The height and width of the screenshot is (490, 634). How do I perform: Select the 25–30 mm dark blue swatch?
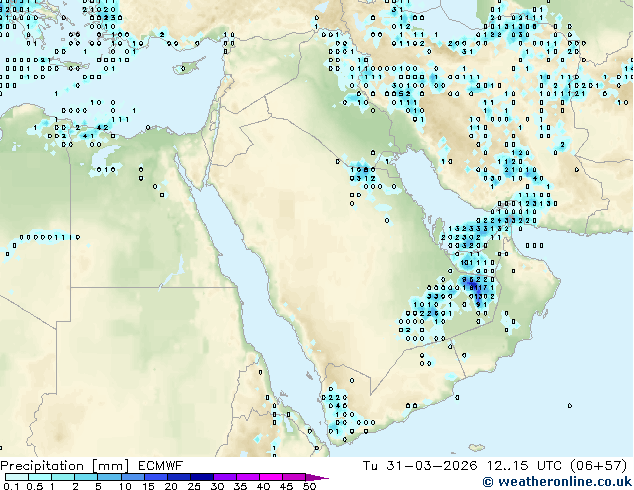(201, 477)
